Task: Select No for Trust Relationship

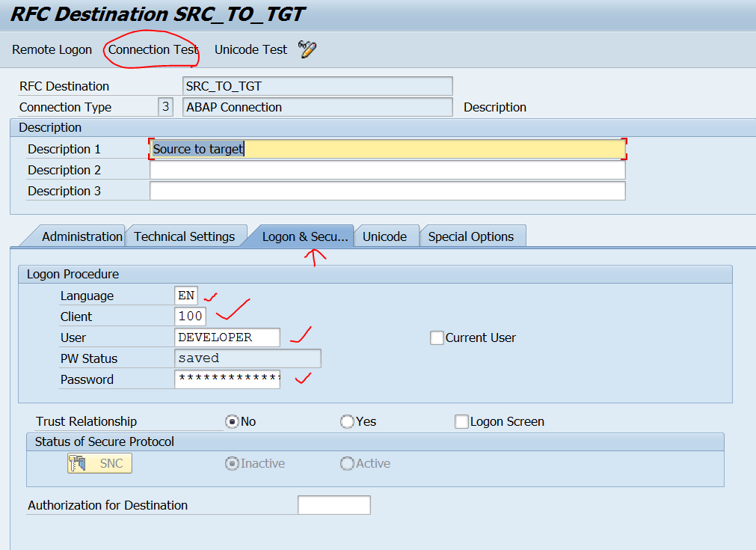Action: 230,421
